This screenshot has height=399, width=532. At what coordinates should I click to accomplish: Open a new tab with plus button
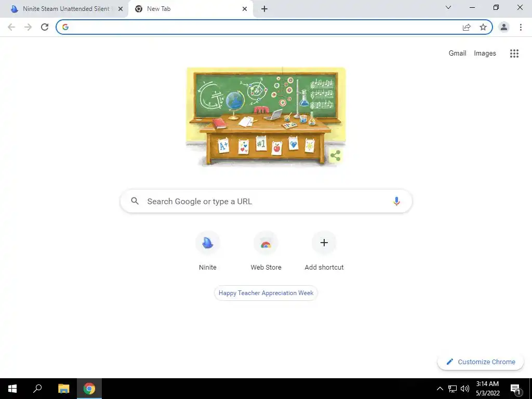coord(264,9)
